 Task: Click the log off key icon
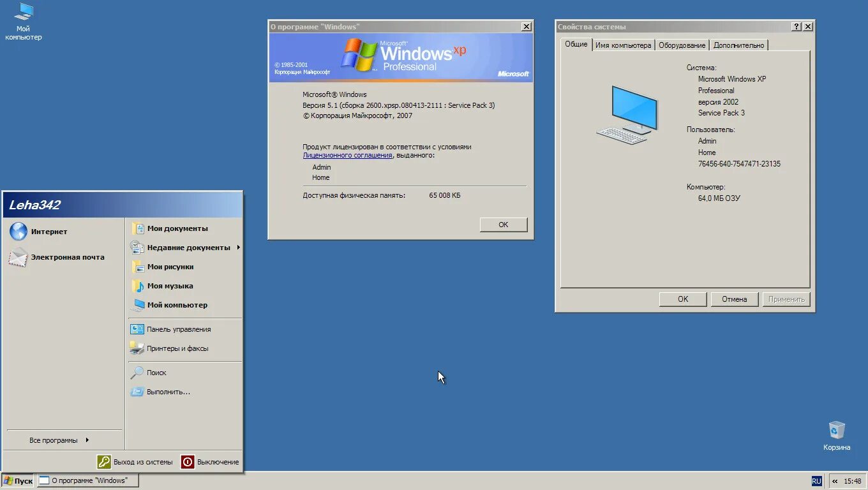click(x=104, y=461)
